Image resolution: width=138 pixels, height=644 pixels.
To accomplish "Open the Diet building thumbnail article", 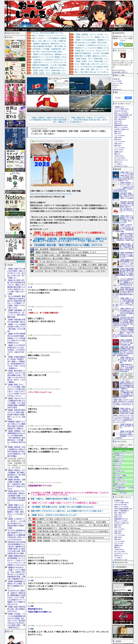I will point(101,86).
